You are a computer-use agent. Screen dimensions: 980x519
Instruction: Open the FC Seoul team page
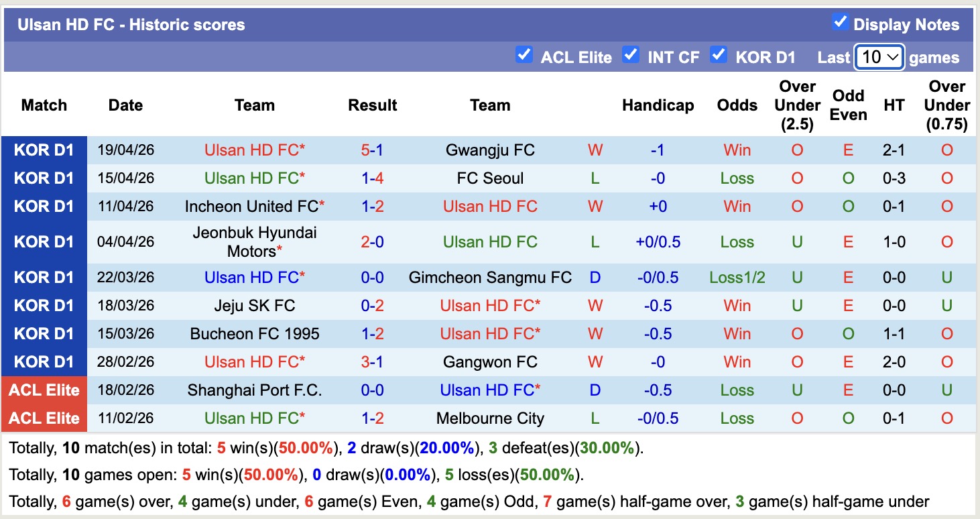click(x=490, y=178)
